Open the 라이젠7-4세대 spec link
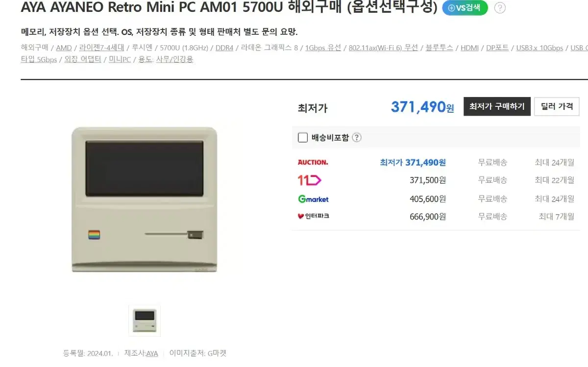 101,48
